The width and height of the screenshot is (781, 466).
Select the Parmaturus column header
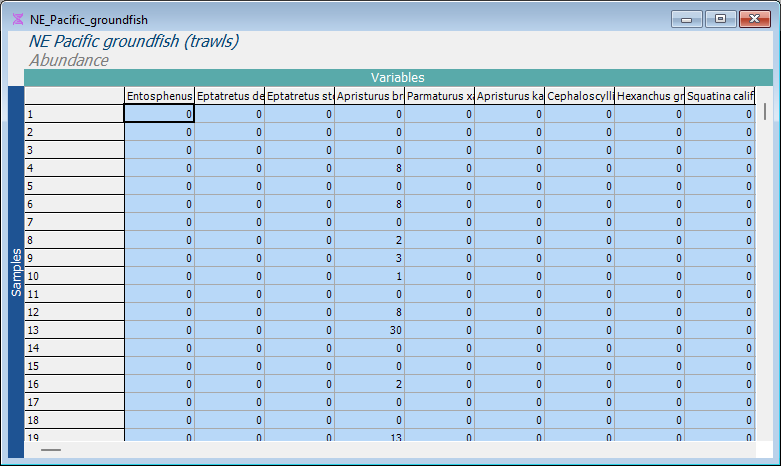tap(439, 96)
